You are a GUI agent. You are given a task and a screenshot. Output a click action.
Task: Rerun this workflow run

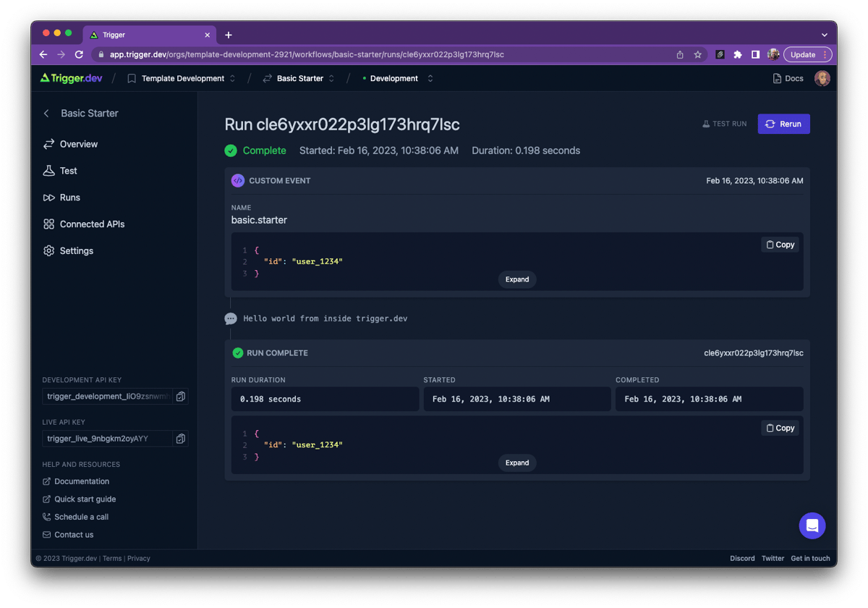[783, 124]
